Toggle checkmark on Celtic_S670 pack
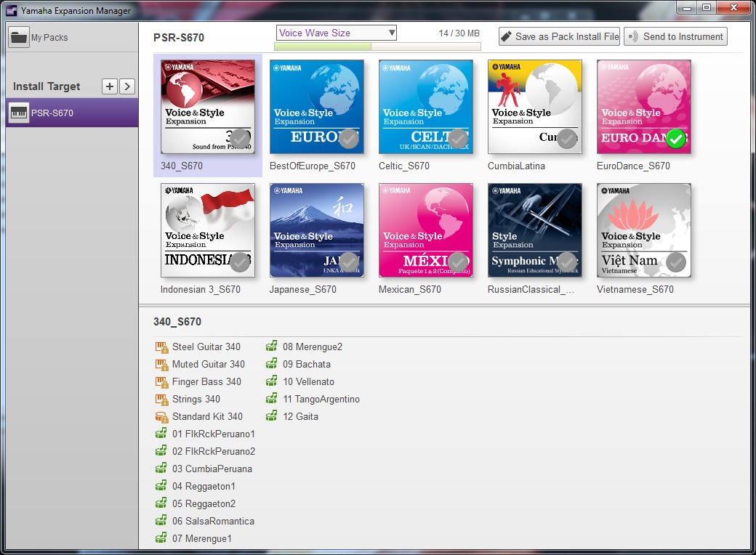Screen dimensions: 756x555 pyautogui.click(x=457, y=139)
